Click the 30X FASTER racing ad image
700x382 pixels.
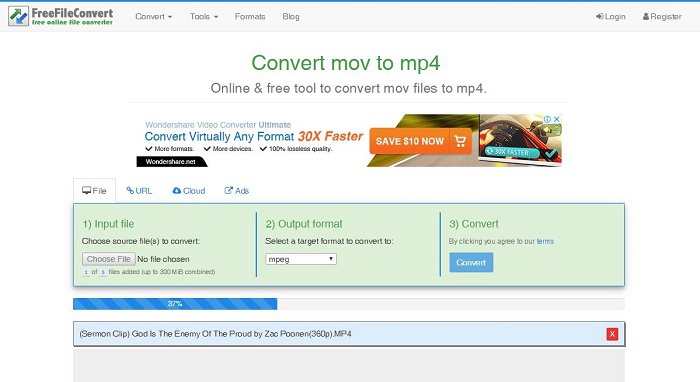point(520,140)
